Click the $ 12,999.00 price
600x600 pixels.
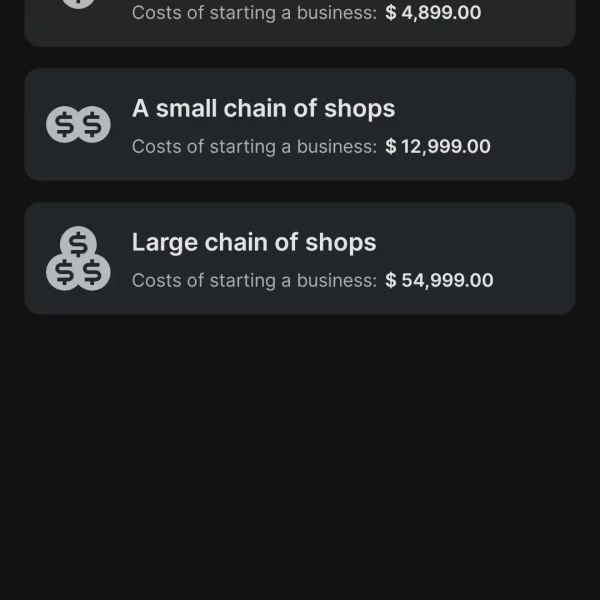[x=438, y=147]
